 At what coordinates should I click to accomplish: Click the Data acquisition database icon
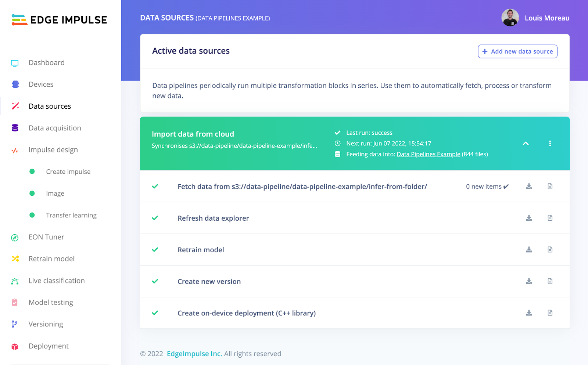click(15, 128)
